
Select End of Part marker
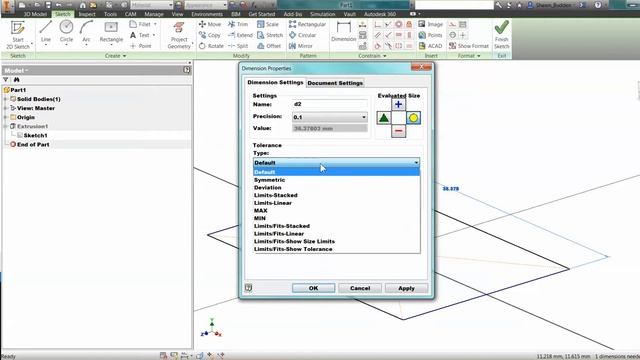29,144
